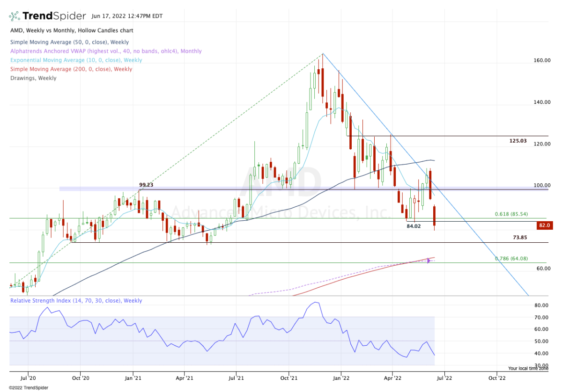The image size is (562, 392).
Task: Click the purple anchored VWAP arrow marker
Action: pos(429,261)
